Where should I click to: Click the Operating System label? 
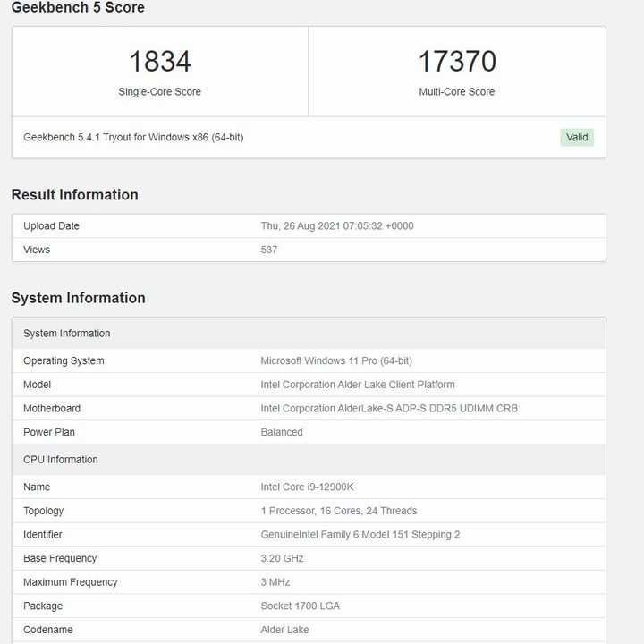pos(64,360)
